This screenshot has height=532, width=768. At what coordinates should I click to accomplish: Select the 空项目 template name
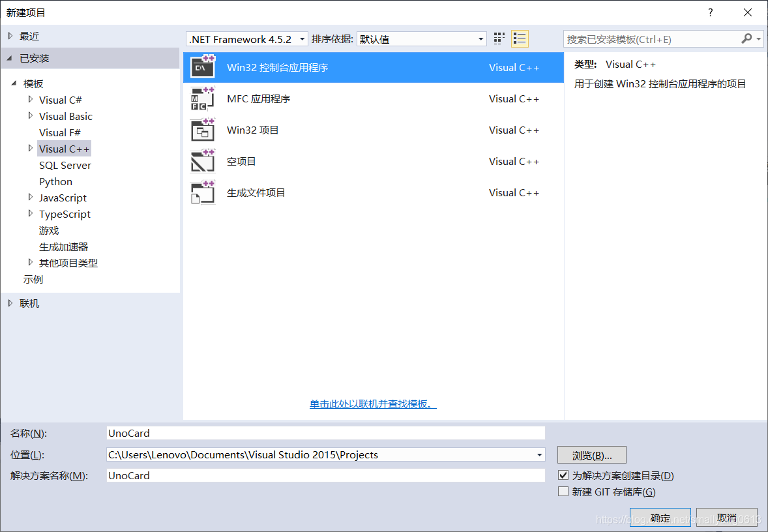click(241, 162)
